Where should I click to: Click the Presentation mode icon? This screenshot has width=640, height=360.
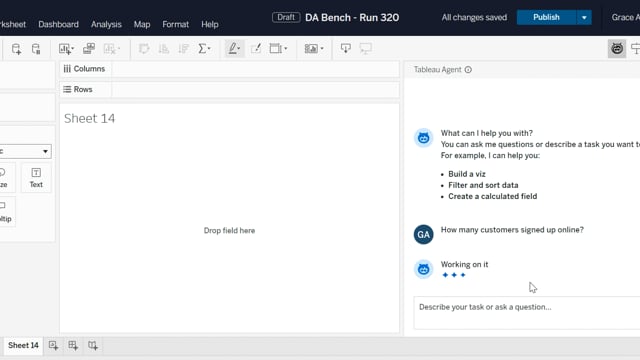pos(365,49)
